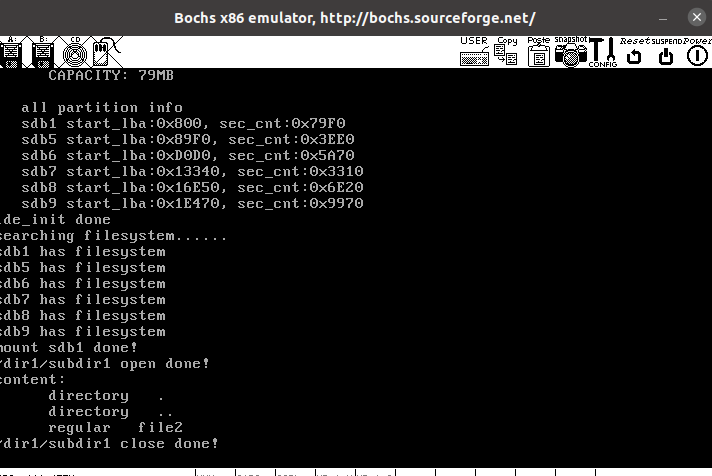The width and height of the screenshot is (712, 476).
Task: Open the CONFIG tools icon
Action: point(603,52)
